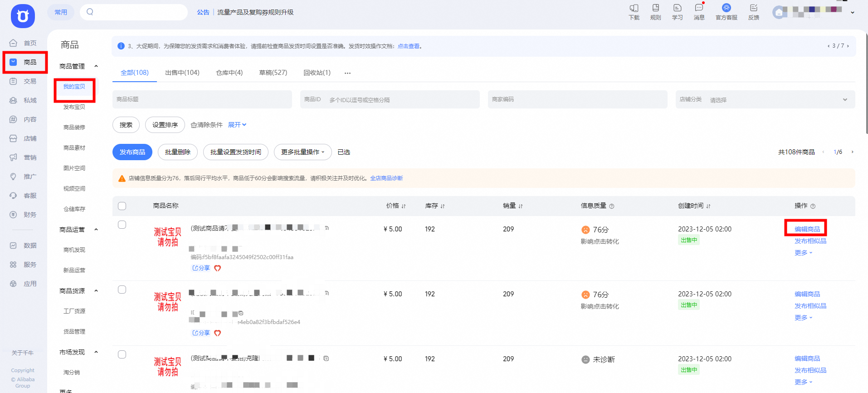
Task: Open 私域 in sidebar
Action: (24, 100)
